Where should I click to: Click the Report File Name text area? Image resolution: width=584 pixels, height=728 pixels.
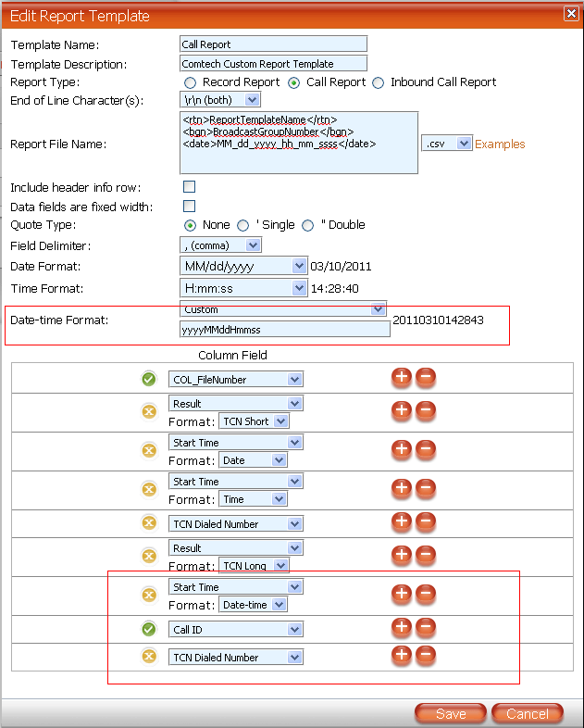(x=299, y=143)
